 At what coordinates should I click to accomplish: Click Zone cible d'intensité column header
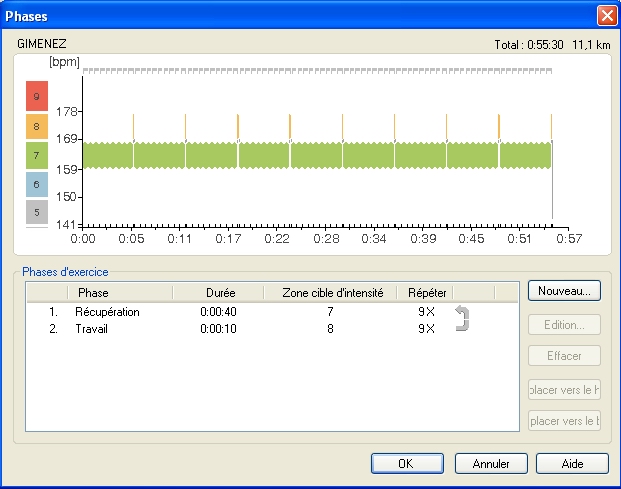330,292
